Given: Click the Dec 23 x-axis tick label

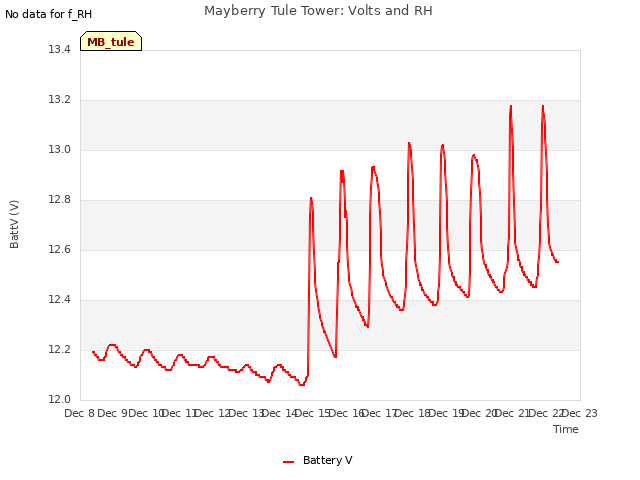Looking at the screenshot, I should point(580,413).
